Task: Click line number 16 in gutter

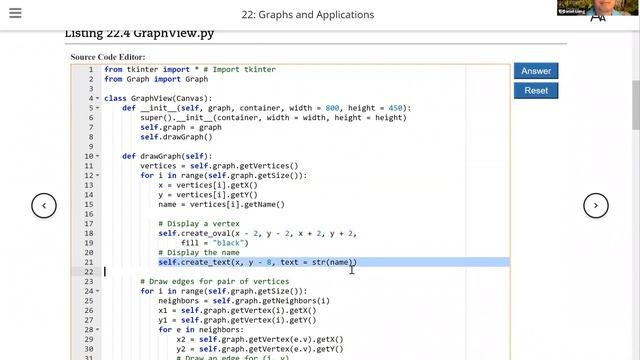Action: (x=89, y=214)
